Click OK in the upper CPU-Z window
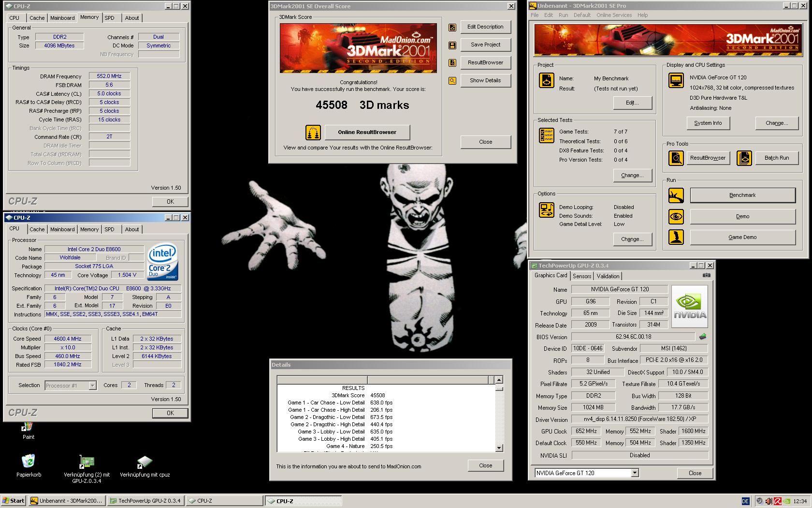This screenshot has width=812, height=508. pos(170,201)
